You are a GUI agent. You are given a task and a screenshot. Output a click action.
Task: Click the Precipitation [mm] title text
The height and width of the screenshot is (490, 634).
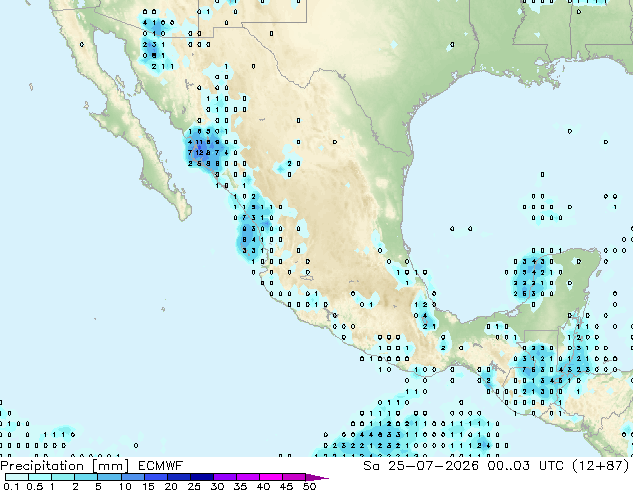pyautogui.click(x=65, y=466)
